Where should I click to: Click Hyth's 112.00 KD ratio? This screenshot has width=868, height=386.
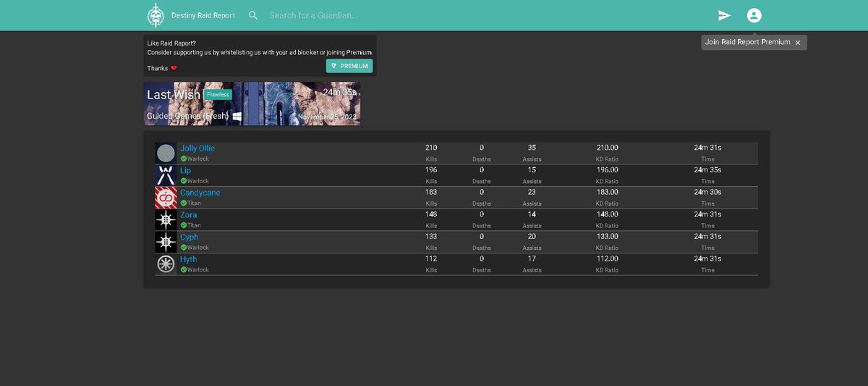[608, 259]
